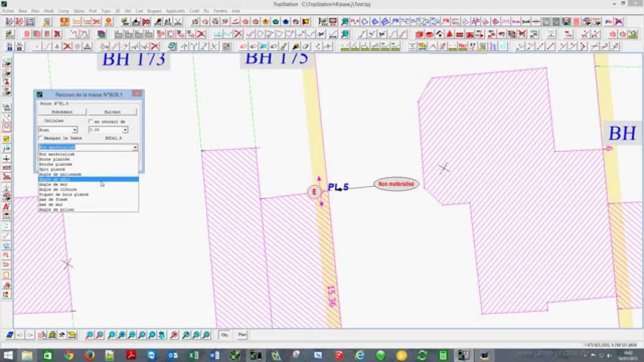Collapse the materialisation dropdown via its arrow
This screenshot has width=644, height=362.
pos(135,147)
